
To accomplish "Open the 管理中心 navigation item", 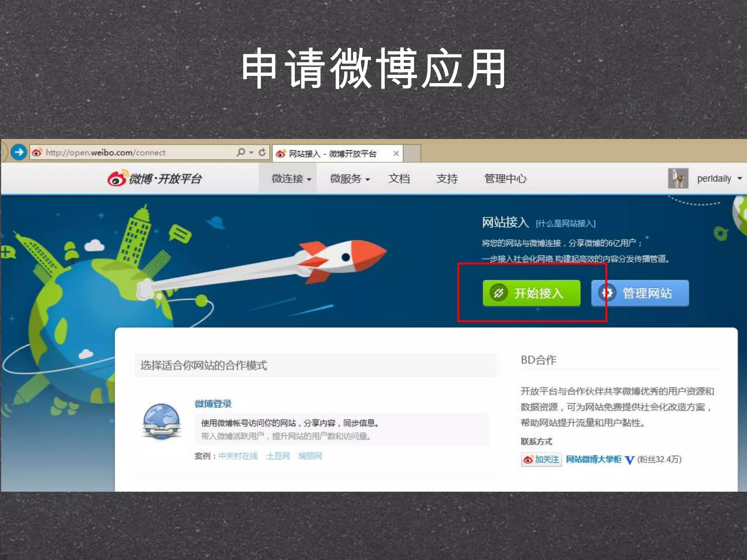I will point(506,179).
